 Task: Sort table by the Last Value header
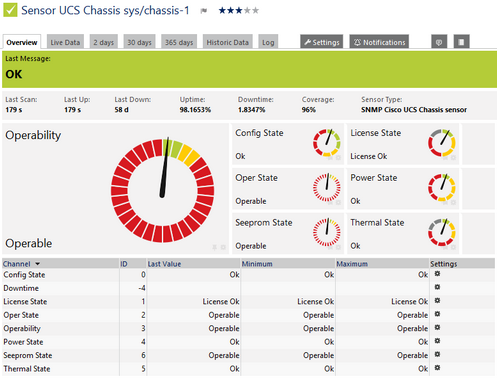coord(164,264)
